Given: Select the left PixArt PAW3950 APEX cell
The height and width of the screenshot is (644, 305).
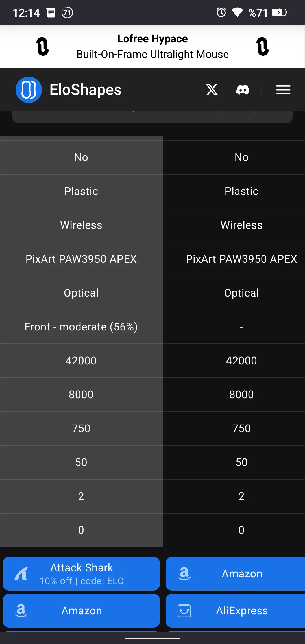Looking at the screenshot, I should (x=81, y=259).
